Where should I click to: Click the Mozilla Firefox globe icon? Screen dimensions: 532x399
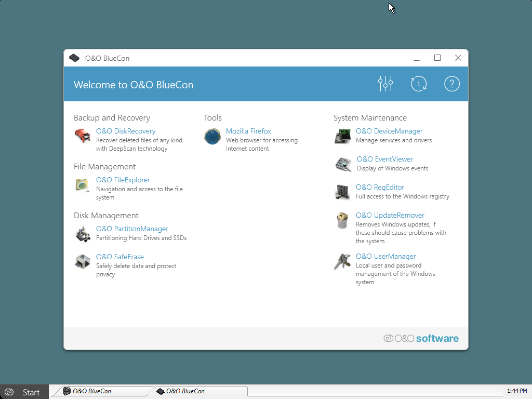(212, 137)
